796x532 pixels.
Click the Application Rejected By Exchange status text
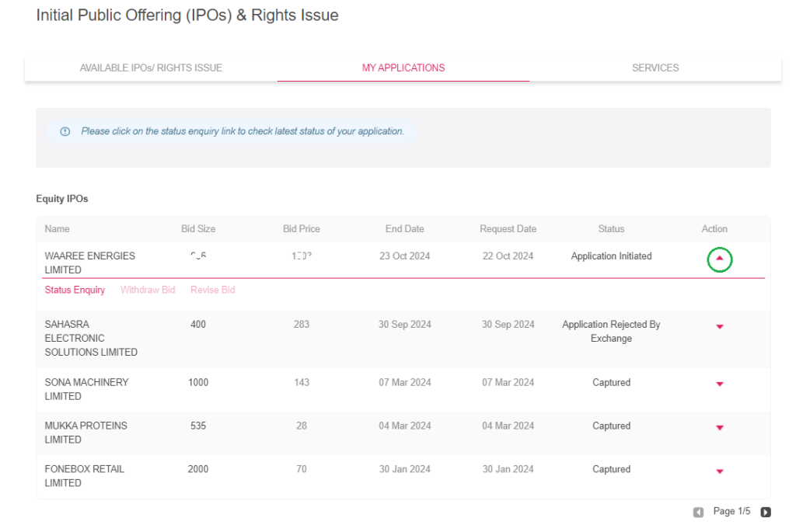tap(611, 332)
